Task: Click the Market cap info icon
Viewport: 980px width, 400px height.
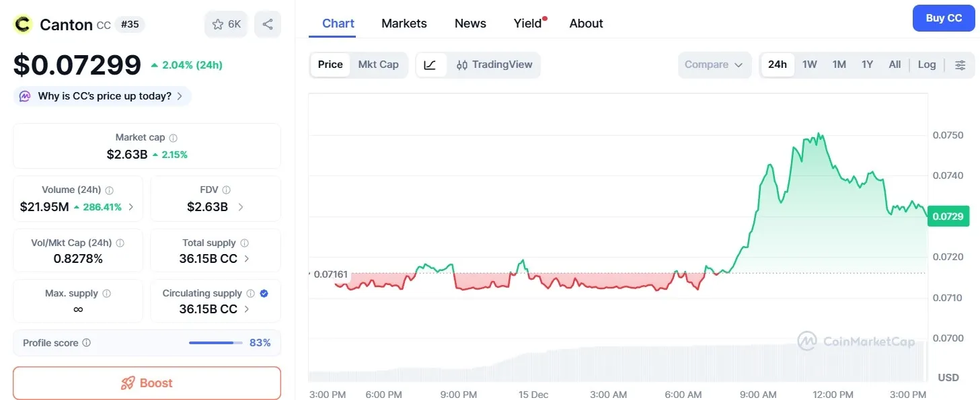Action: click(173, 138)
